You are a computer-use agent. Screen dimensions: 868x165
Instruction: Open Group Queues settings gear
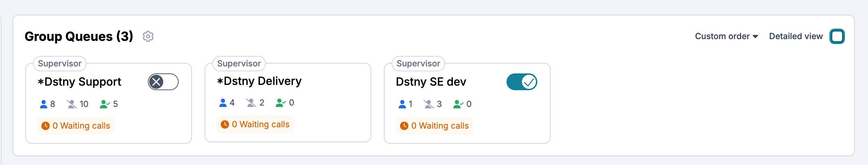click(x=148, y=36)
